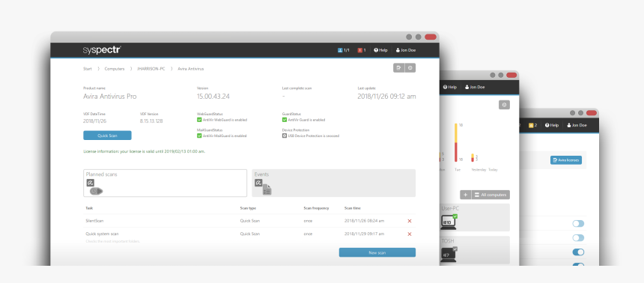Screen dimensions: 644x283
Task: Go to JHARRISON-PC in the breadcrumb
Action: pyautogui.click(x=151, y=69)
